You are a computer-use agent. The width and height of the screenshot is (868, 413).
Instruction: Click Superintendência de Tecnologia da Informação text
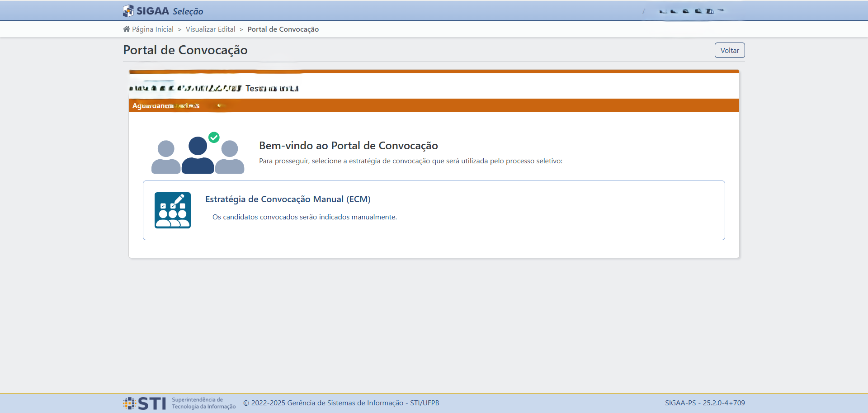coord(204,403)
